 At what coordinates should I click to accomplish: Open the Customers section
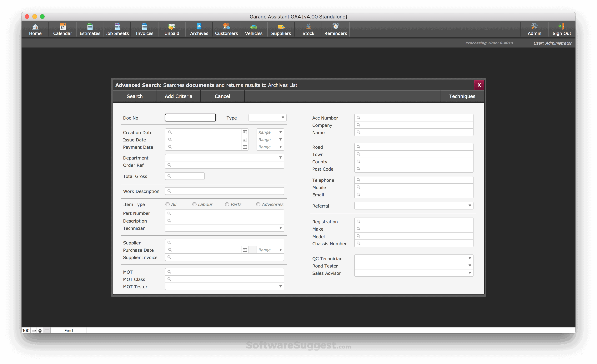click(x=226, y=29)
